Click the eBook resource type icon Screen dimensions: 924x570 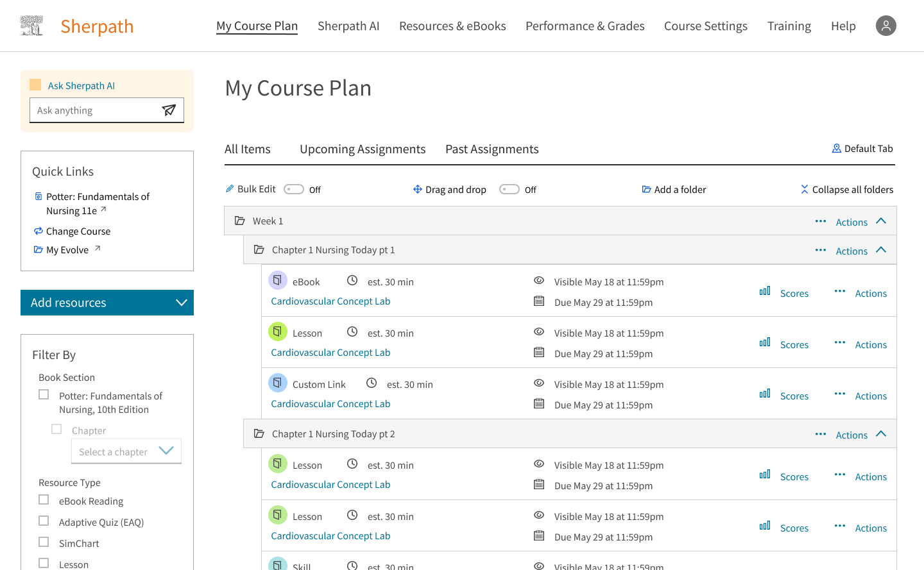click(x=277, y=280)
